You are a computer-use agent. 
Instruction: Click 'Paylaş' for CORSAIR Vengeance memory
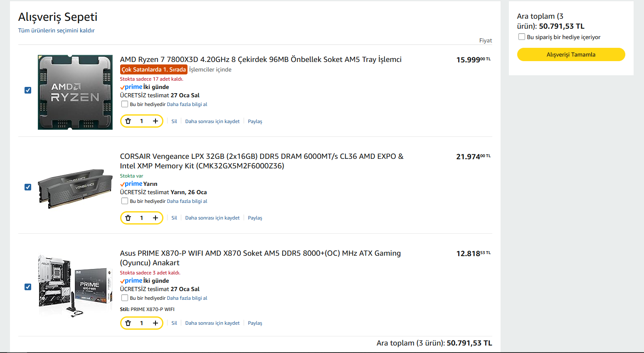[x=255, y=218]
